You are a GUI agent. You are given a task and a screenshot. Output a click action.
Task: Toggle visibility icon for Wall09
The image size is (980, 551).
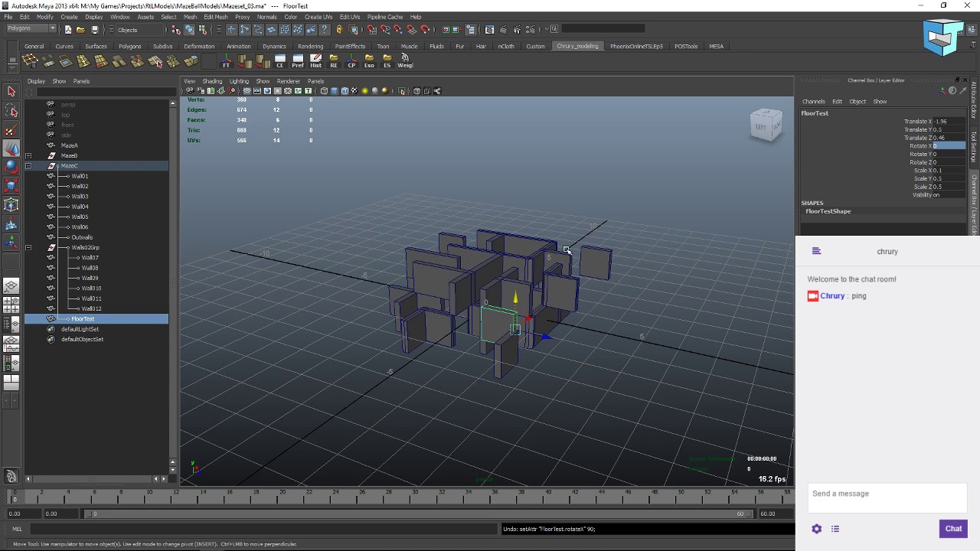(51, 278)
